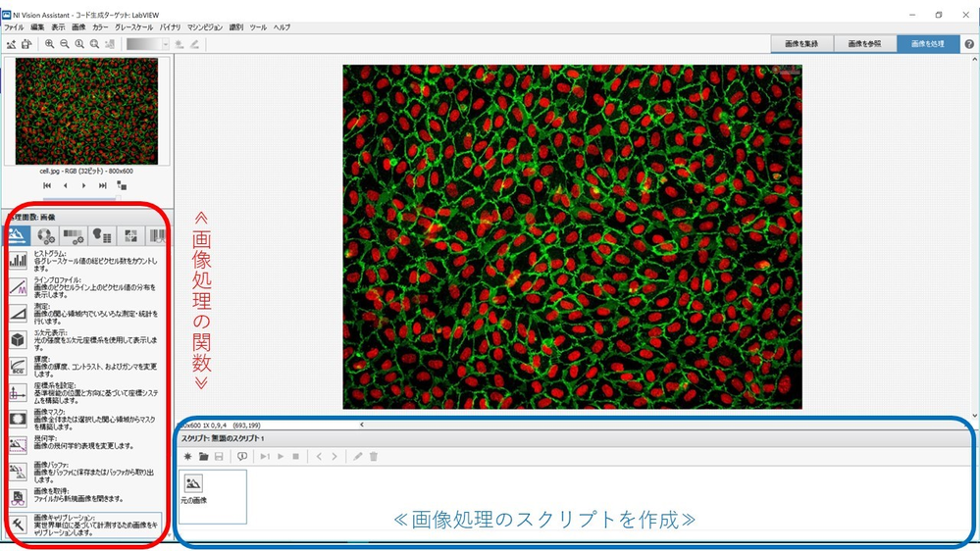The height and width of the screenshot is (551, 980).
Task: Choose the 幾何学 geometry function icon
Action: [x=18, y=445]
